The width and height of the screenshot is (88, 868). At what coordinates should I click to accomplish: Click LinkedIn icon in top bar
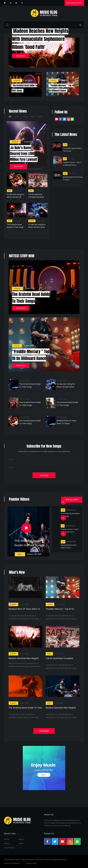tap(16, 3)
